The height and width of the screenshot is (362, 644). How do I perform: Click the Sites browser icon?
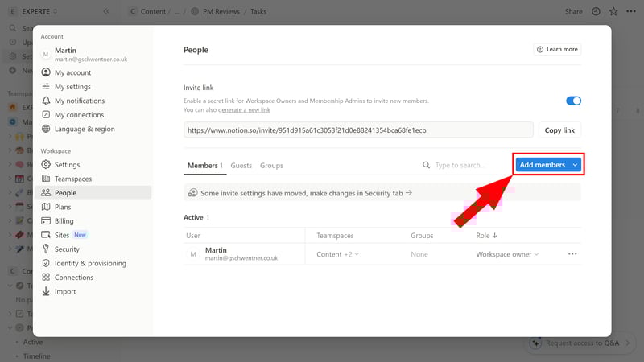(x=46, y=235)
